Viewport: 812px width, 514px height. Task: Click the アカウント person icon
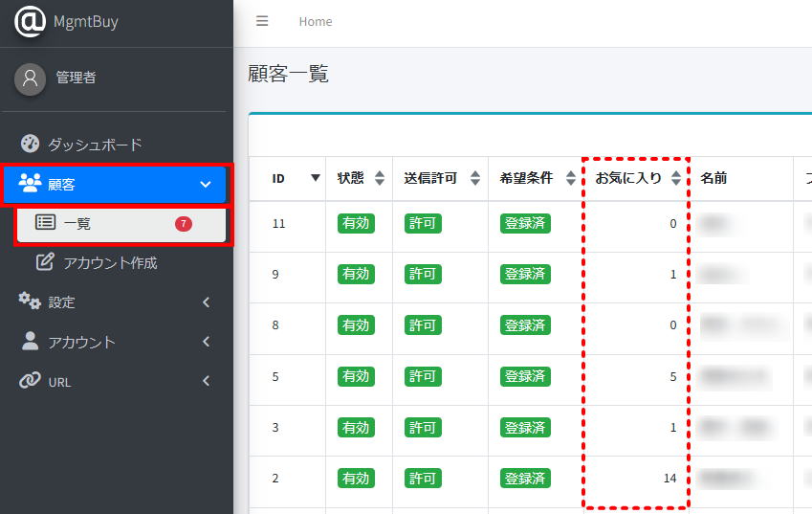[x=30, y=341]
